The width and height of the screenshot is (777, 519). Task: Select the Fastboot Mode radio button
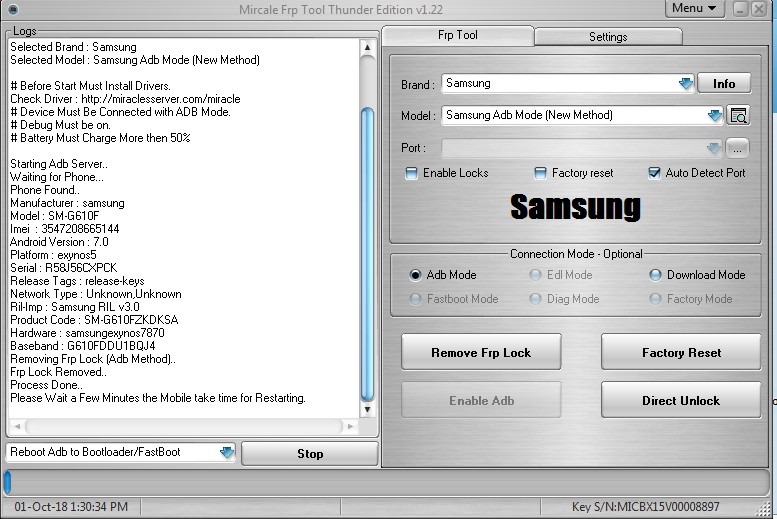pyautogui.click(x=415, y=299)
